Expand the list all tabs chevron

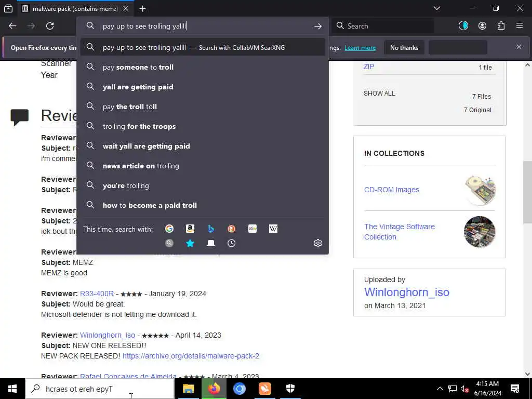[x=436, y=8]
